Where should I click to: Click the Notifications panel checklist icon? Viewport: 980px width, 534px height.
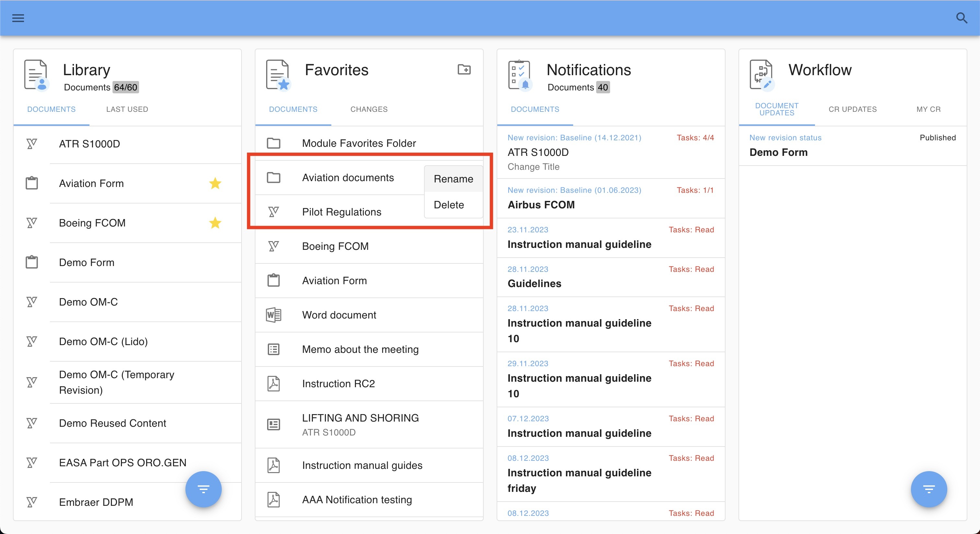519,75
